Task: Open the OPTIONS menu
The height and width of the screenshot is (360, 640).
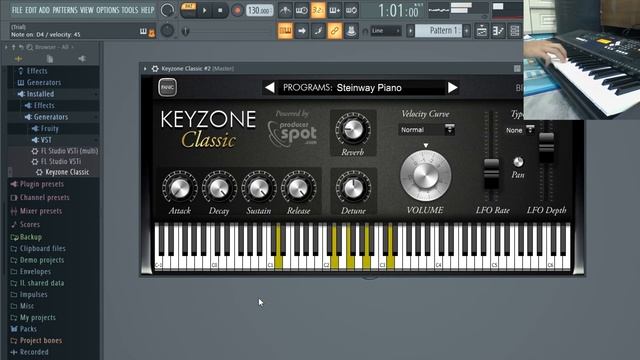Action: (x=108, y=10)
